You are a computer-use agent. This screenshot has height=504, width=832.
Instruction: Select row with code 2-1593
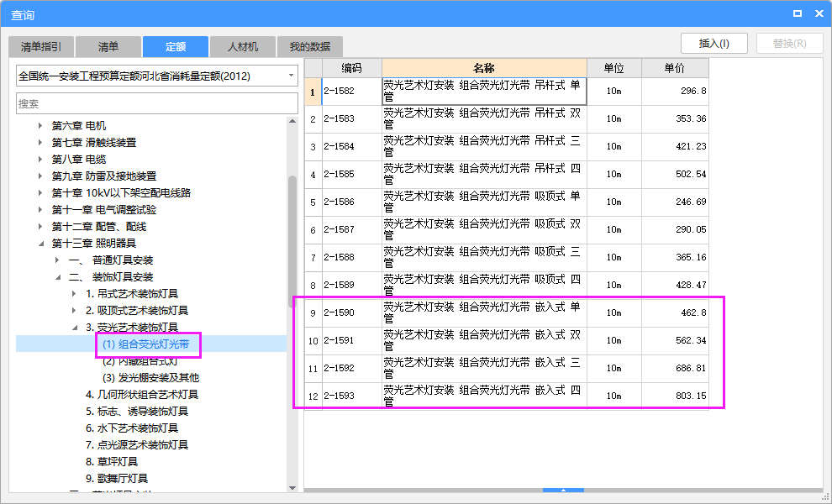(507, 396)
